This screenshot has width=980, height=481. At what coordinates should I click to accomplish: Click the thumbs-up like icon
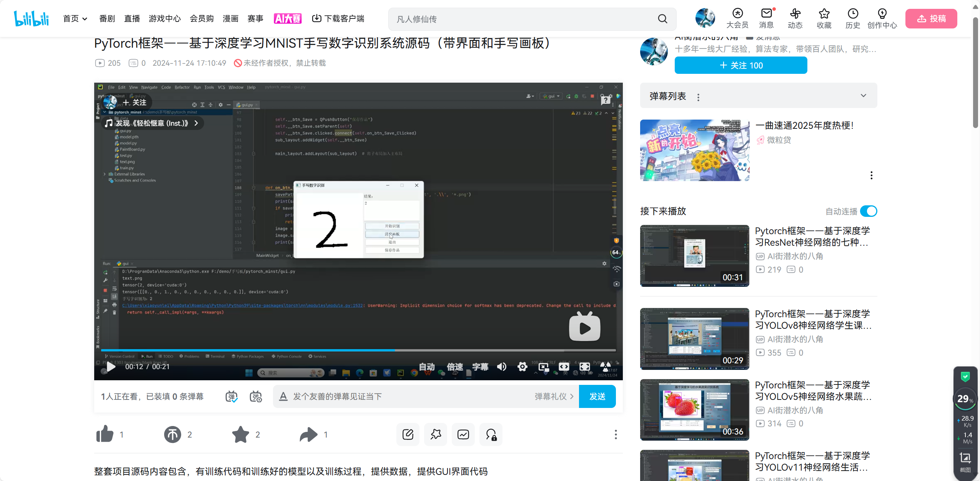105,434
